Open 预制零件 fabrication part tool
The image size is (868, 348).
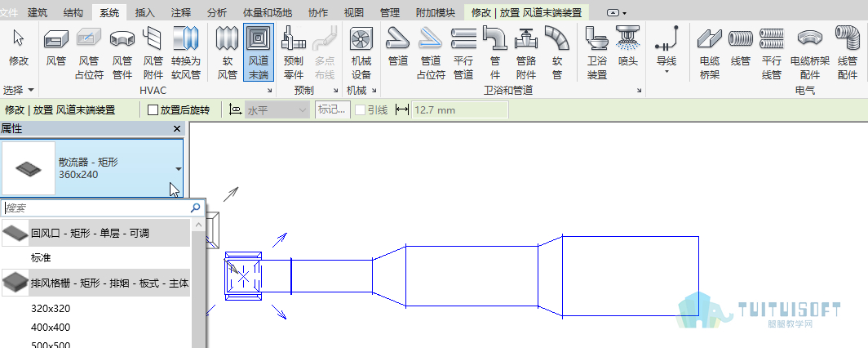click(x=294, y=52)
